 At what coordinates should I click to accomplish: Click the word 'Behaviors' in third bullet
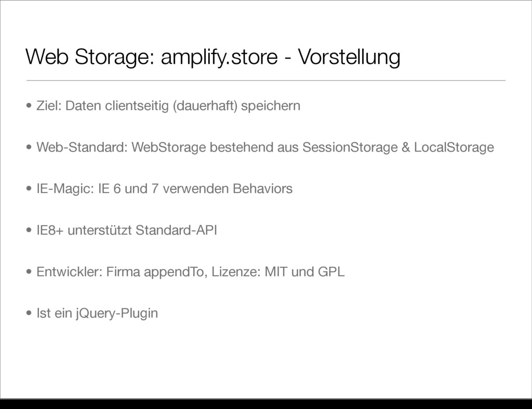coord(262,189)
